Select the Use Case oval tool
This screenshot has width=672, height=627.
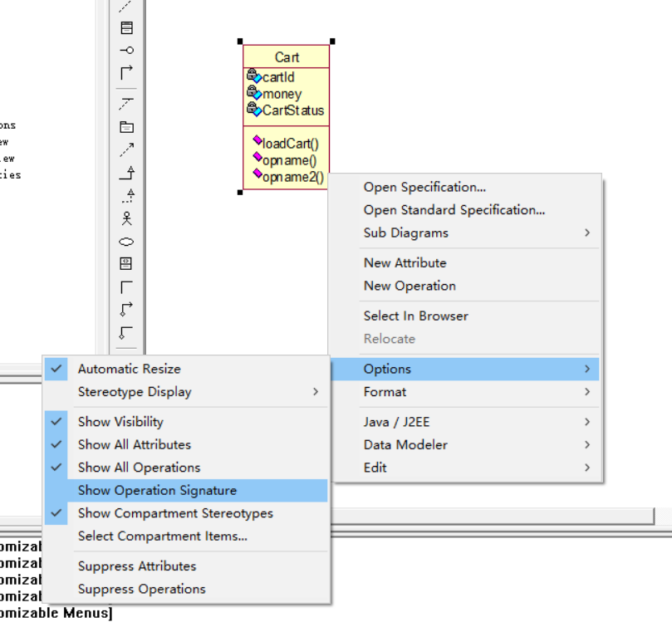tap(126, 242)
